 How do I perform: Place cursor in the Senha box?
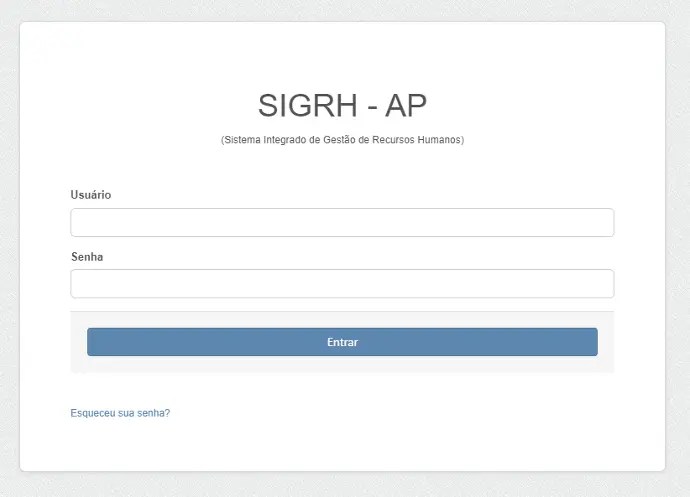(x=342, y=283)
